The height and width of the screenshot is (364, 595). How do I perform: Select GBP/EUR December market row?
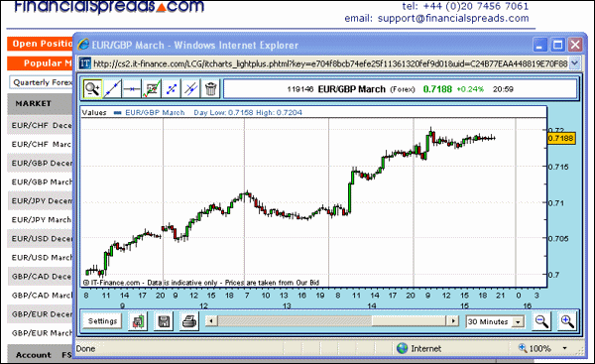(x=41, y=314)
